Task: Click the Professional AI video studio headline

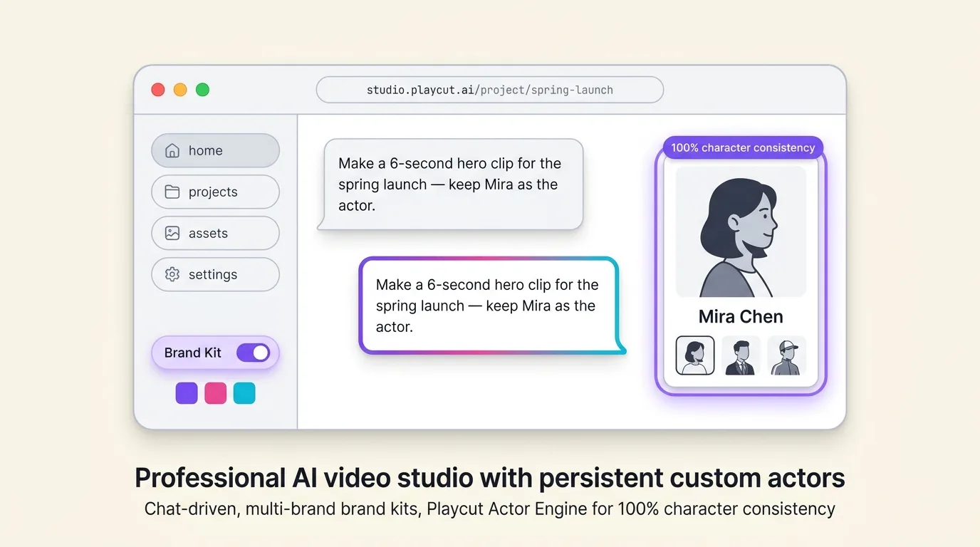Action: click(x=490, y=478)
